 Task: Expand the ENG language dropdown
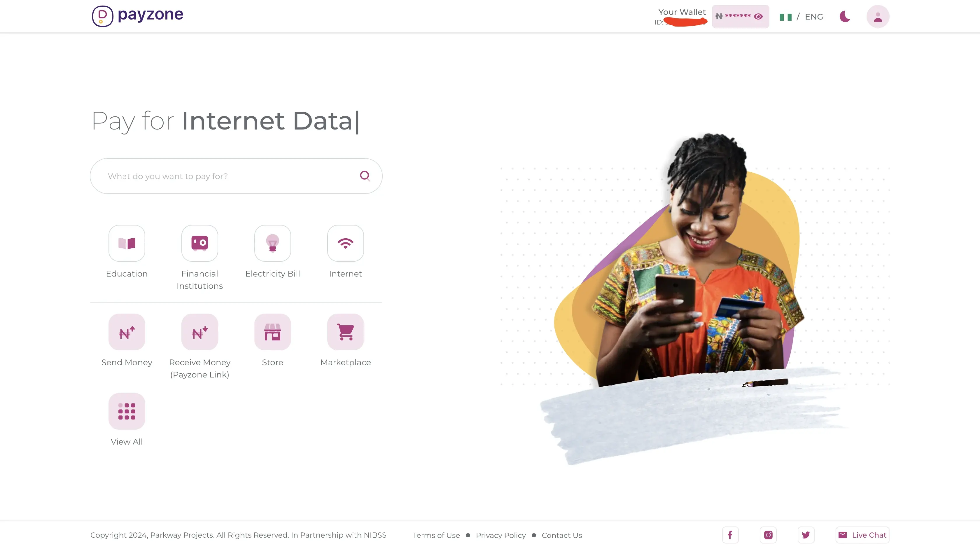coord(814,16)
